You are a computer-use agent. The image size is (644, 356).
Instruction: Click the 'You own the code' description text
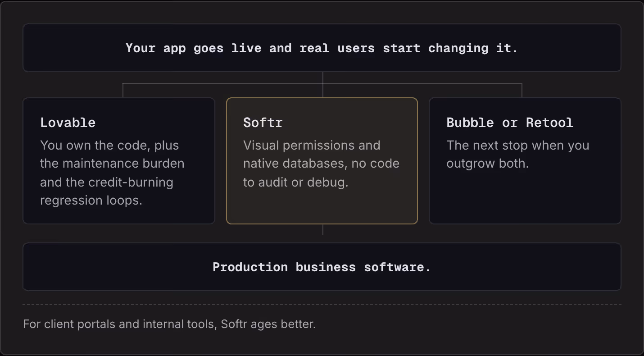(x=112, y=173)
